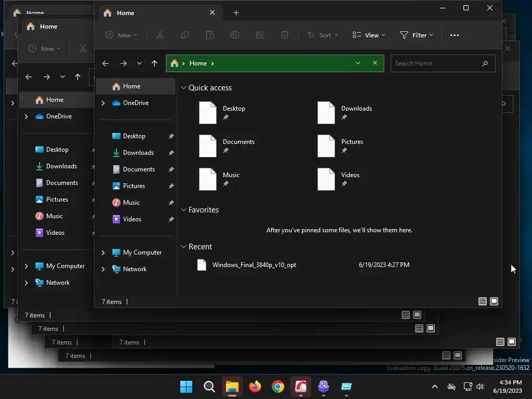
Task: Select Downloads in the front window's sidebar
Action: pos(138,153)
